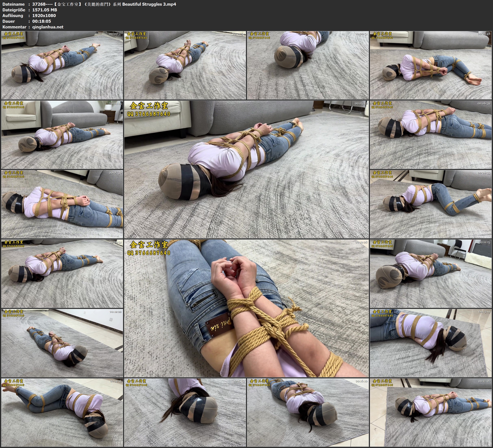Open the frame timestamped 00:08:33
Screen dimensions: 493x448
pyautogui.click(x=431, y=204)
